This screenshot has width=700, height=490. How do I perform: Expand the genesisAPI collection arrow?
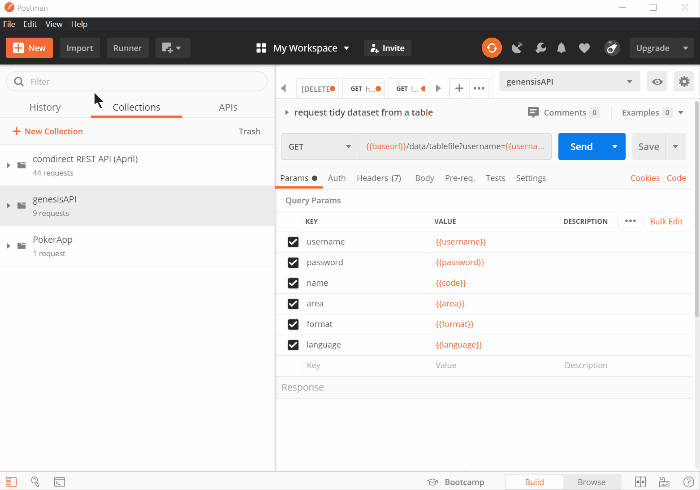8,205
